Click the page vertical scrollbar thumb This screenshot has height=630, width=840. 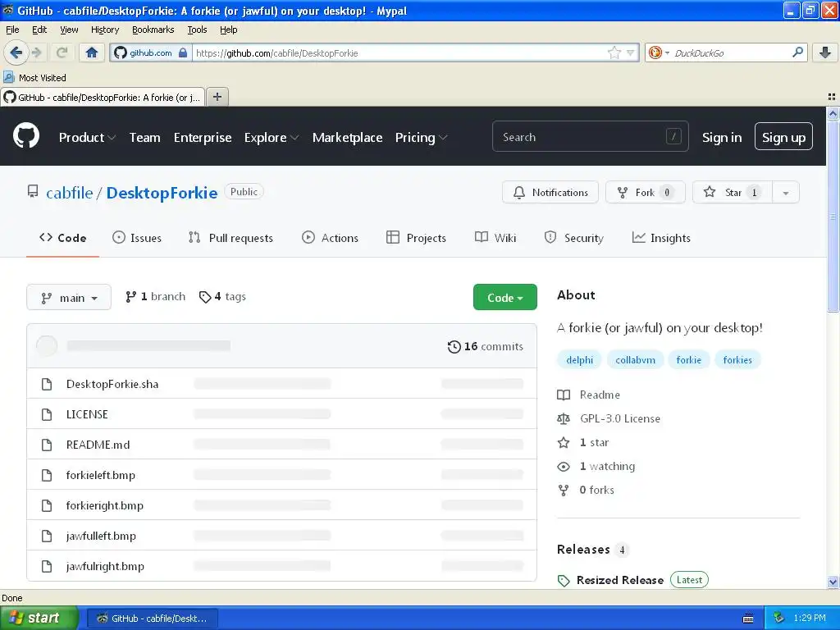click(833, 216)
